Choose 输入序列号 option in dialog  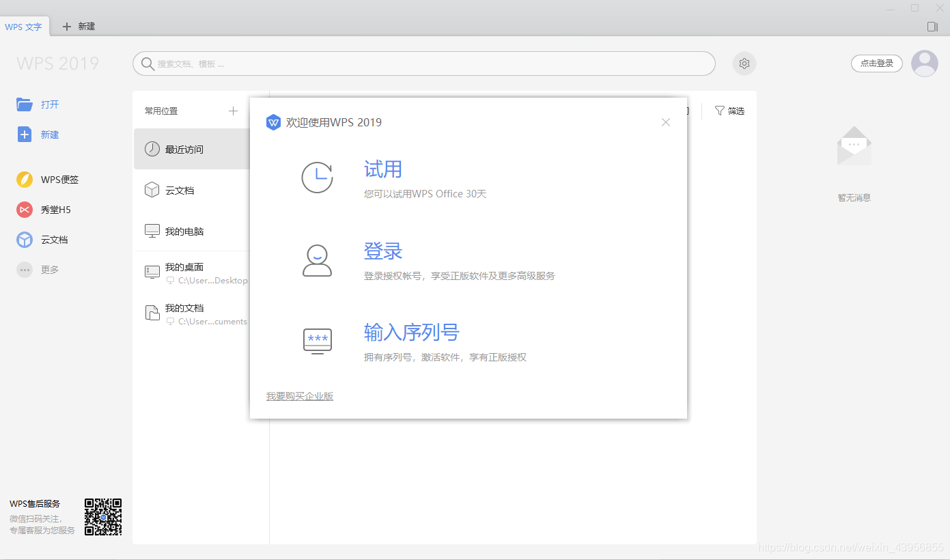412,333
